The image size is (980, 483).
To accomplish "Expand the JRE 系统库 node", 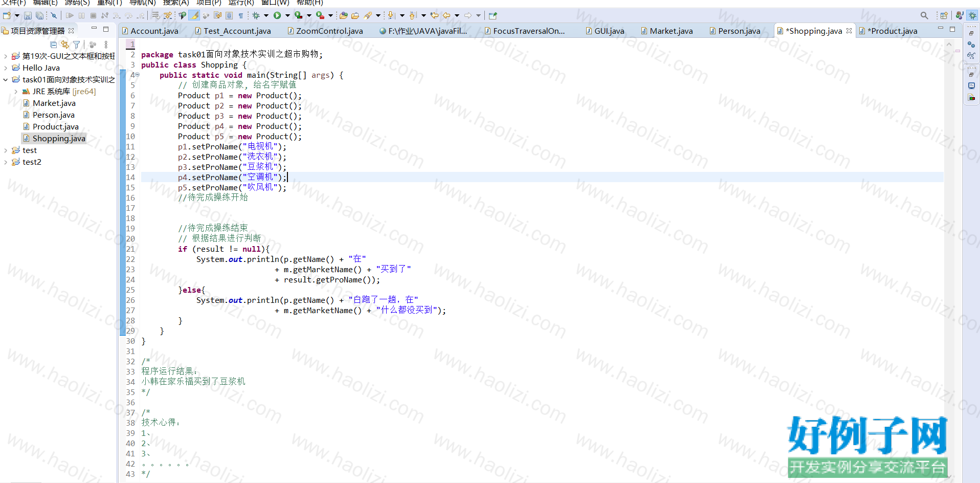I will (16, 91).
